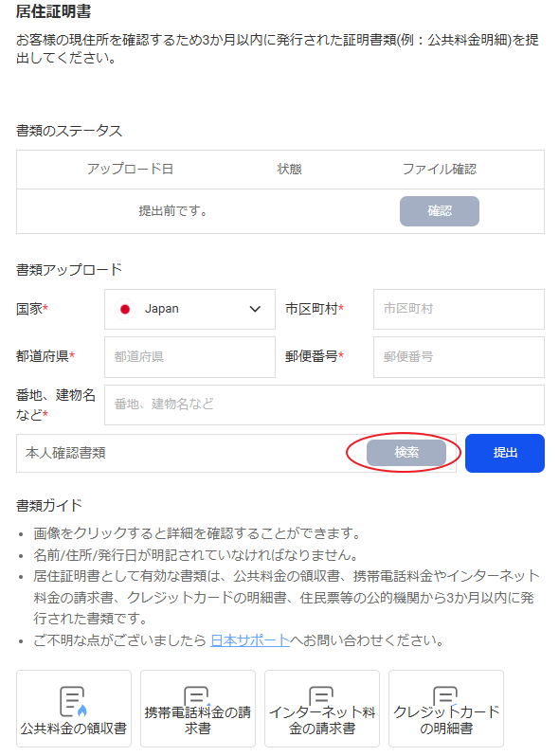559x756 pixels.
Task: Select the 公共料金の領収書 guide card label
Action: 73,728
